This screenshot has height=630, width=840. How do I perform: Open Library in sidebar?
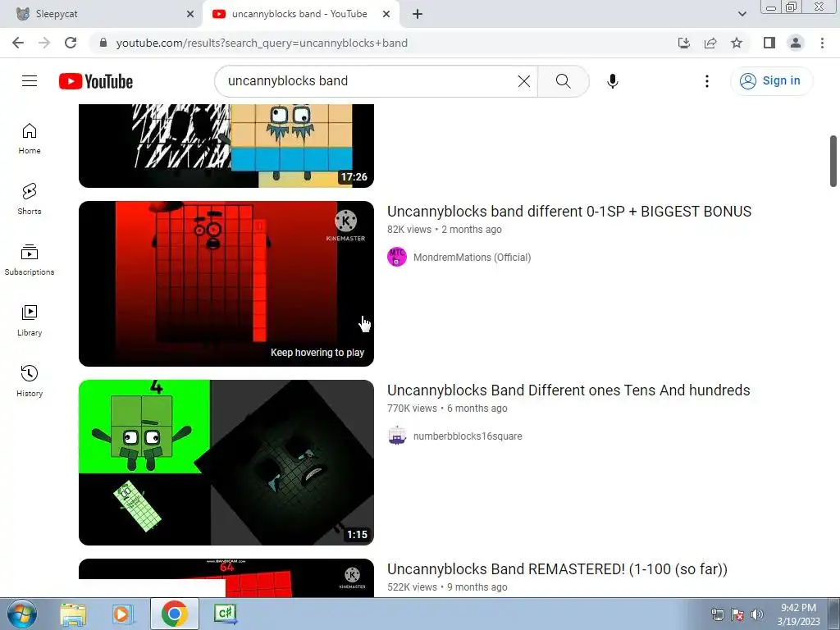(30, 321)
